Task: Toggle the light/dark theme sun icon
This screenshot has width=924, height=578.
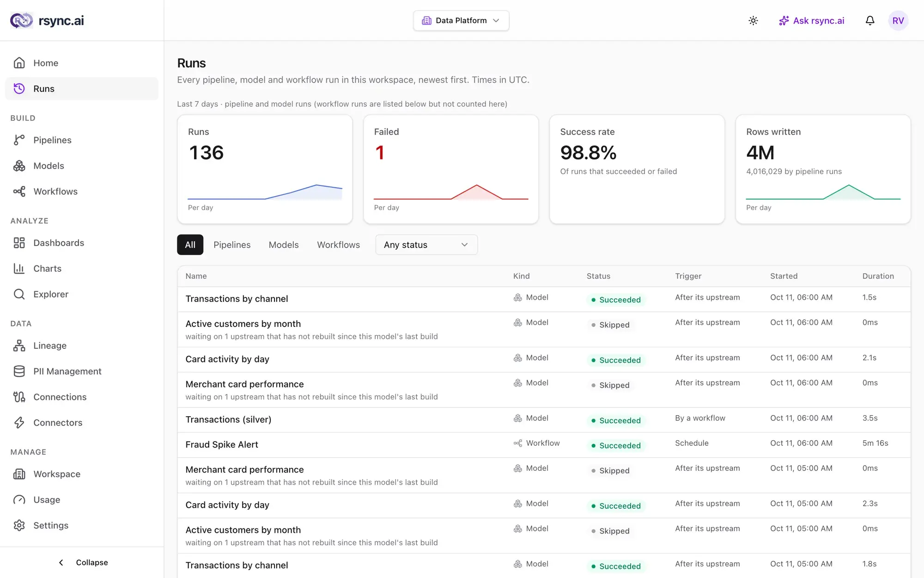Action: (753, 20)
